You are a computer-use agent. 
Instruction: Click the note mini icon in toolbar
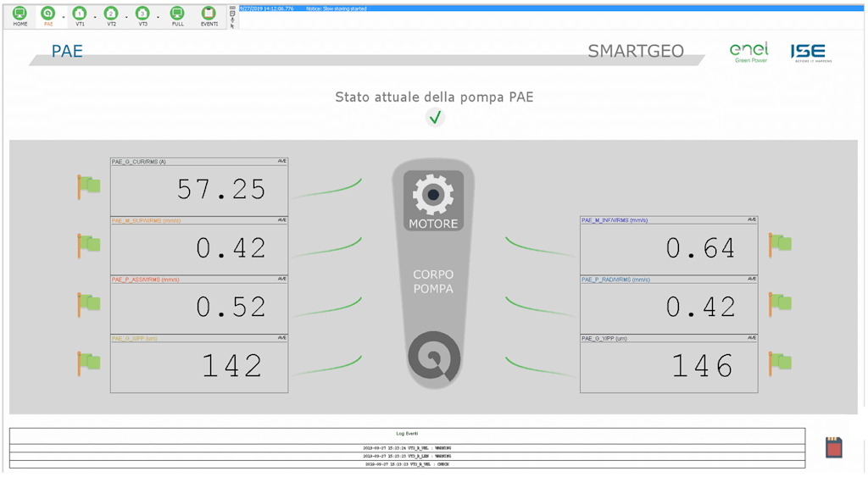pyautogui.click(x=232, y=14)
